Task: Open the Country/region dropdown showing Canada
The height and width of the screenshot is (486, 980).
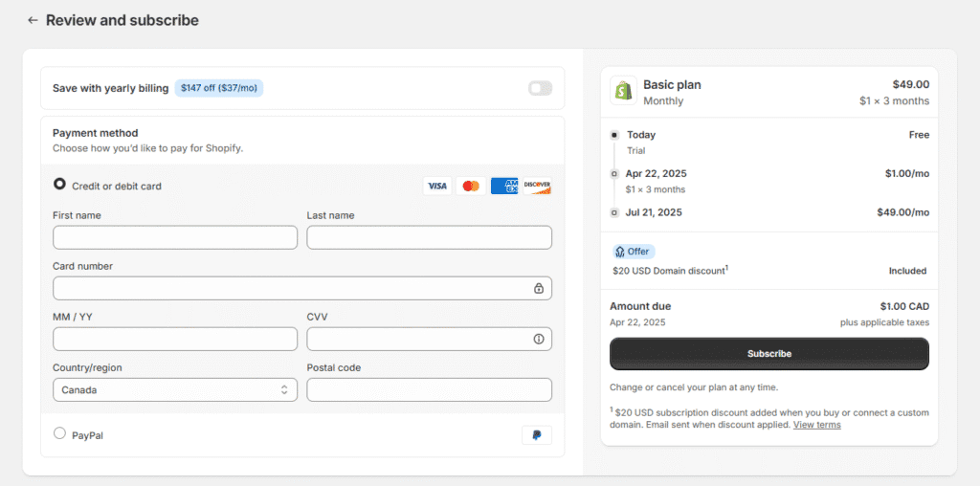Action: [175, 389]
